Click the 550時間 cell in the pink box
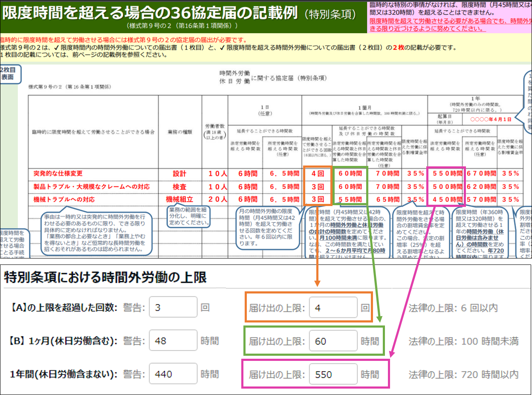 447,174
